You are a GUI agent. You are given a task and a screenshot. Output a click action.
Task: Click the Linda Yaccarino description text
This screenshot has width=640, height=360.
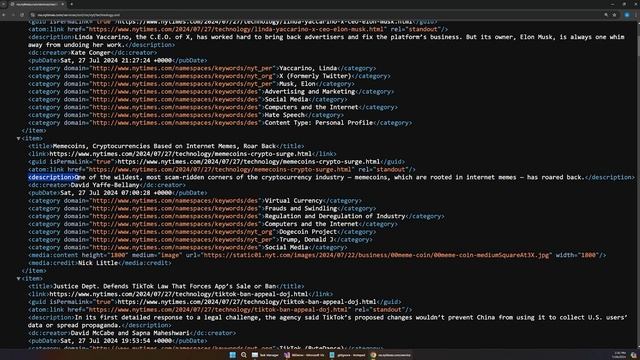[326, 41]
